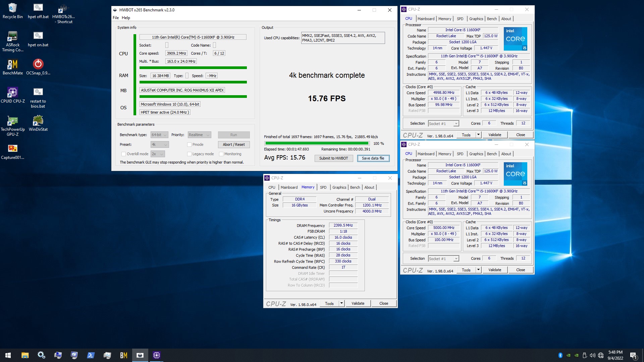The height and width of the screenshot is (362, 644).
Task: Click Close button in lower-right CPU-Z
Action: 521,270
